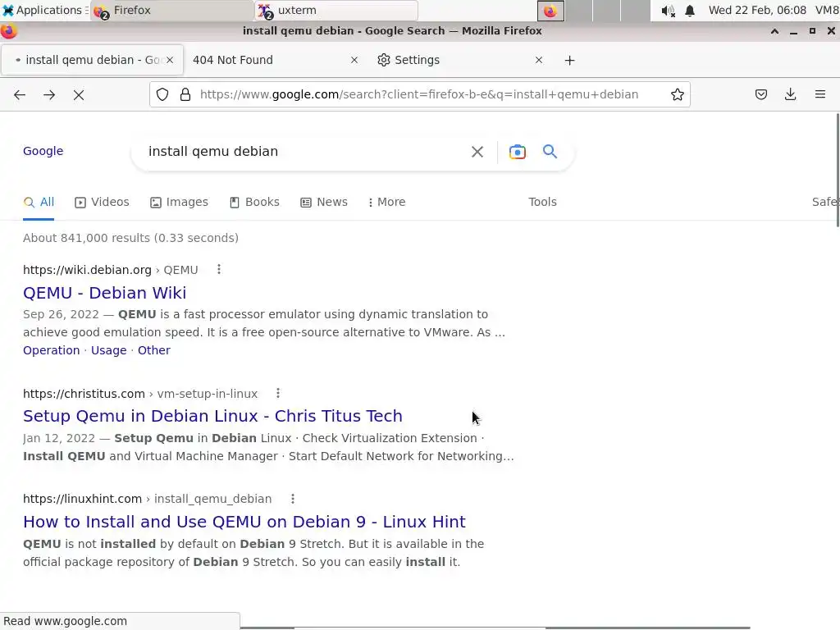The image size is (840, 630).
Task: Search by image camera icon
Action: point(517,152)
